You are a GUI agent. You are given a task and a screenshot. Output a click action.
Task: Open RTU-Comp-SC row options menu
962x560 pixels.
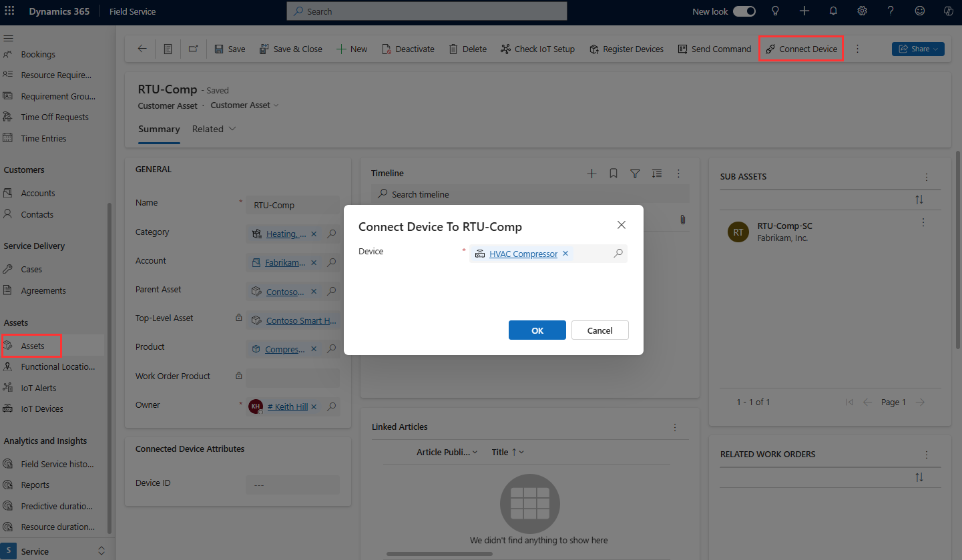[x=923, y=222]
